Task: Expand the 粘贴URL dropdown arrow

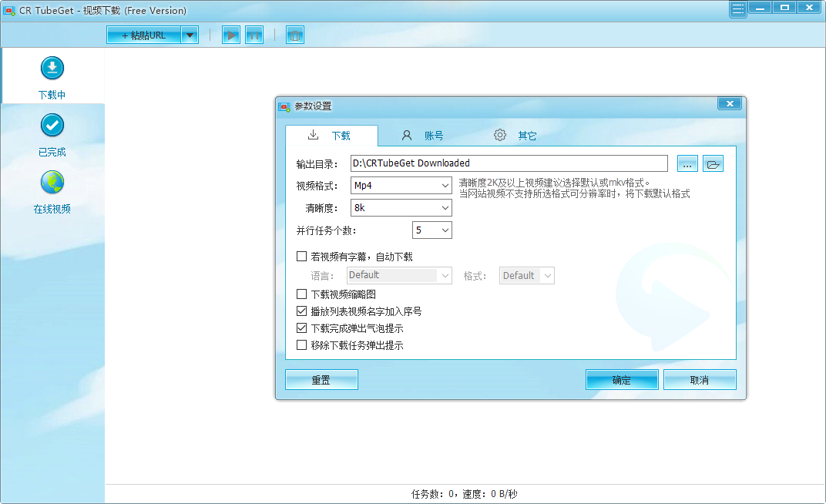Action: (x=190, y=35)
